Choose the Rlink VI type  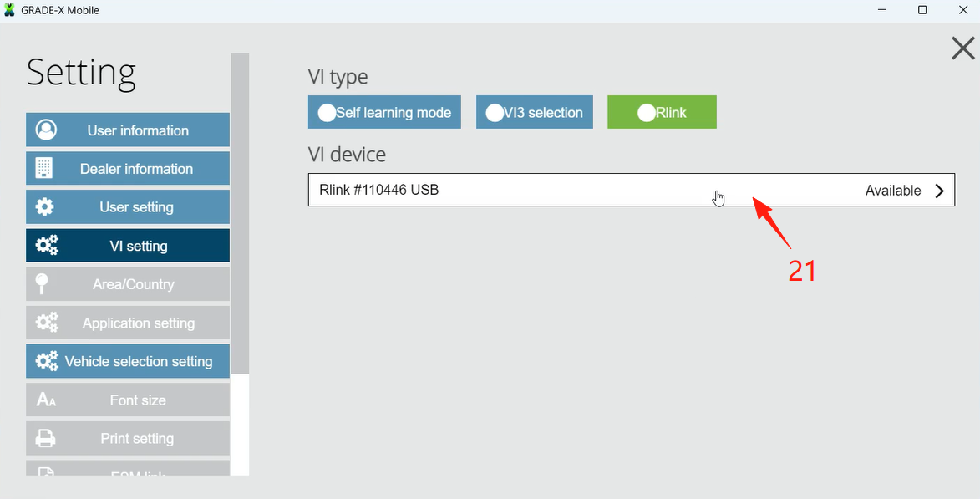pos(662,113)
